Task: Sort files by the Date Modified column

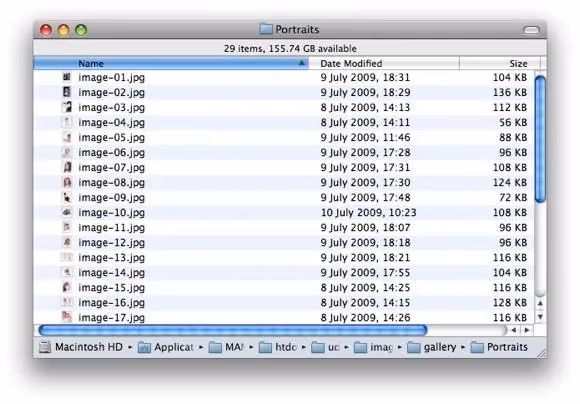Action: pyautogui.click(x=384, y=63)
